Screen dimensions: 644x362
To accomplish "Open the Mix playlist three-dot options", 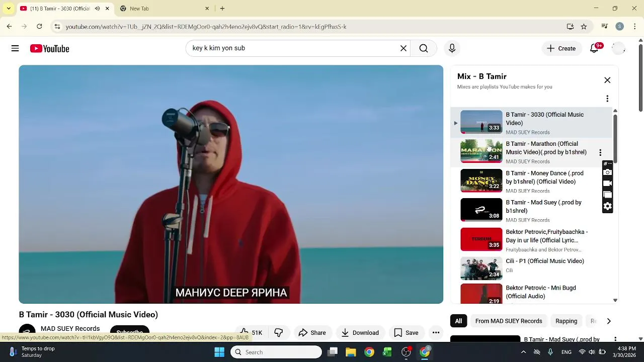I will [x=607, y=99].
